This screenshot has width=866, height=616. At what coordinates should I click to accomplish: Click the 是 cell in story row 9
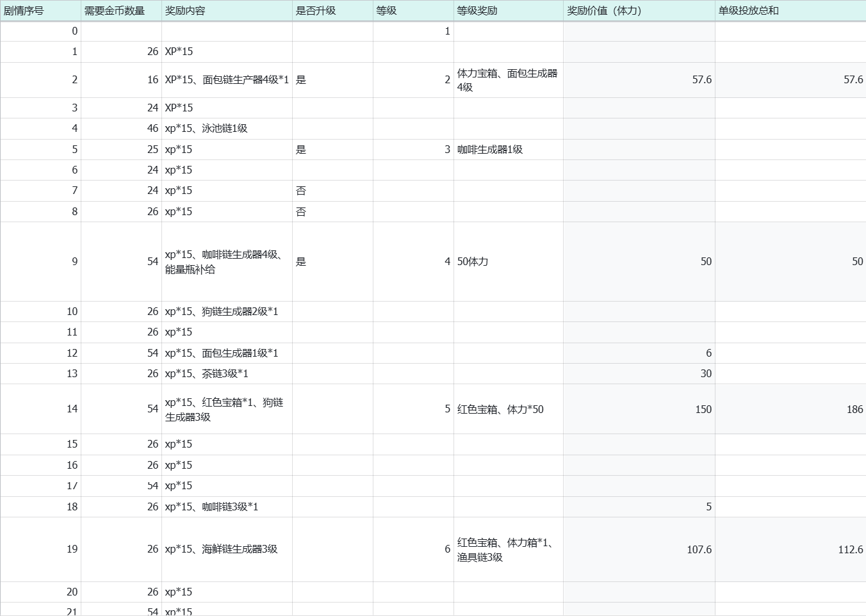[332, 262]
